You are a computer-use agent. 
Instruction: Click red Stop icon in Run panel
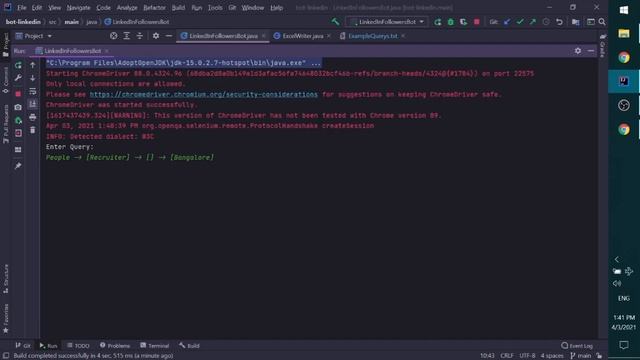(18, 94)
